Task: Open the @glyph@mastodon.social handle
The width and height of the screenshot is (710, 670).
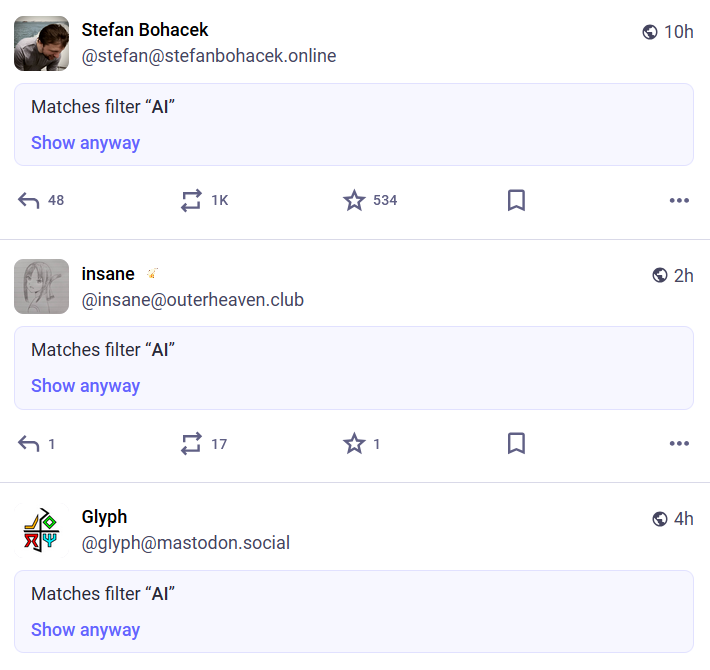Action: (x=185, y=543)
